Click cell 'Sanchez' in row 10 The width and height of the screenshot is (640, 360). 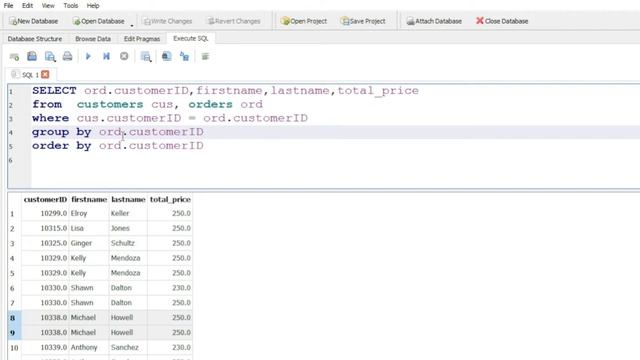(128, 347)
